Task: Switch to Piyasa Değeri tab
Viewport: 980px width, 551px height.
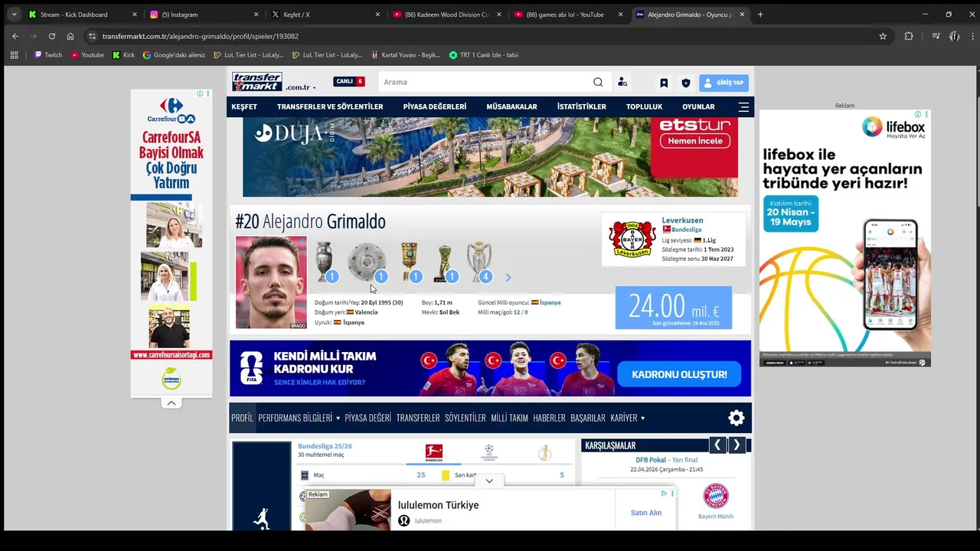Action: pyautogui.click(x=367, y=418)
